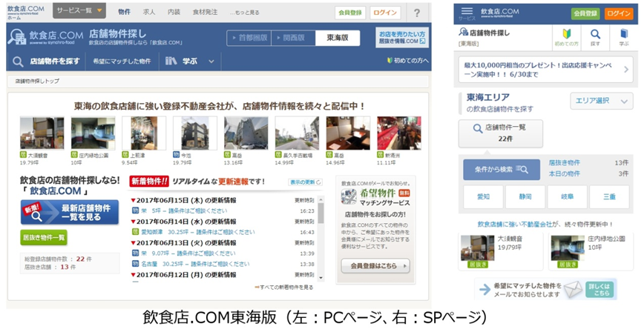Viewport: 644px width, 332px height.
Task: Click the 飲食店.COM logo in mobile header
Action: [x=499, y=13]
